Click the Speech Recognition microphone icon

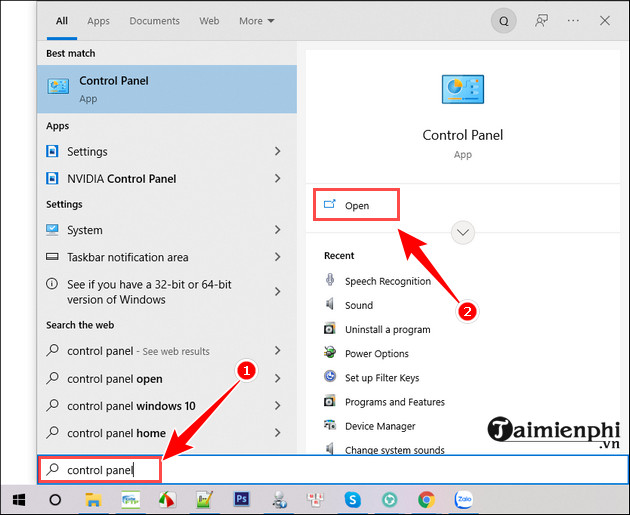click(330, 280)
